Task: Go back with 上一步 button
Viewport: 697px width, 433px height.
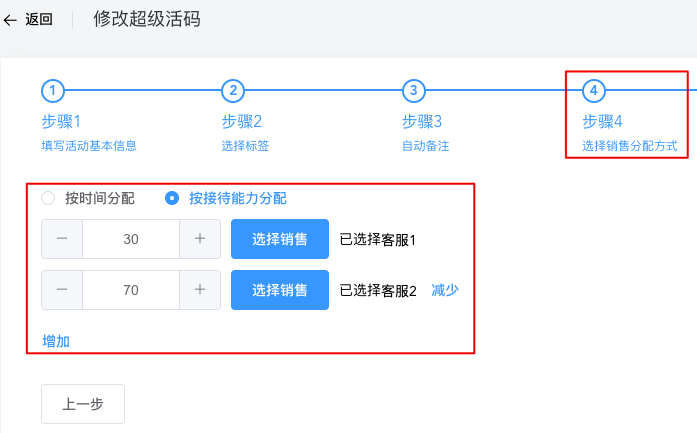Action: click(x=83, y=404)
